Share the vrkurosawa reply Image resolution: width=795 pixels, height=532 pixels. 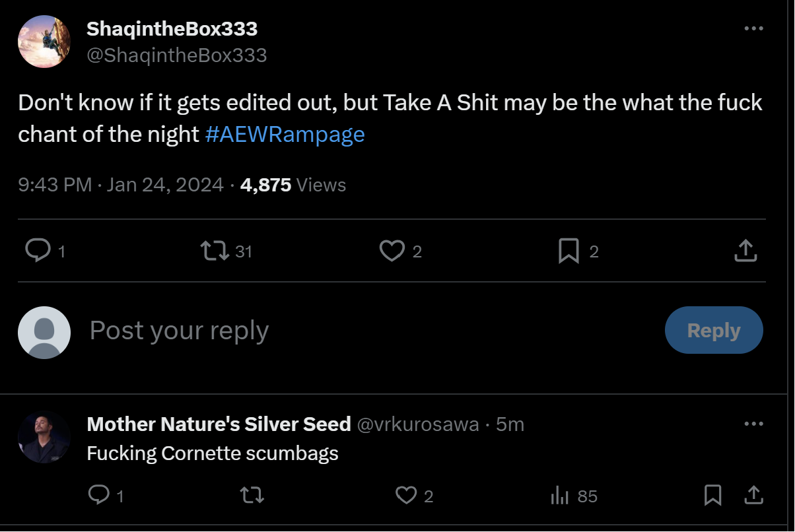(x=753, y=495)
